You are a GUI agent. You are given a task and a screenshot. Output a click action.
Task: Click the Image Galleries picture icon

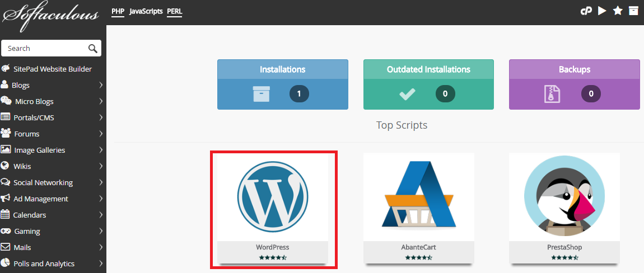[6, 149]
